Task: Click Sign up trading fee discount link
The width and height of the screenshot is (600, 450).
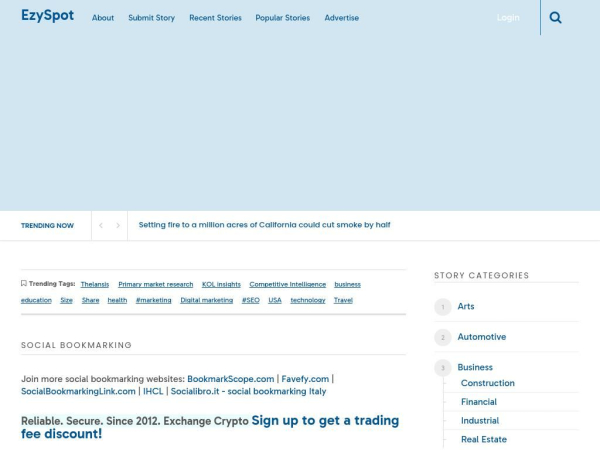Action: [210, 427]
